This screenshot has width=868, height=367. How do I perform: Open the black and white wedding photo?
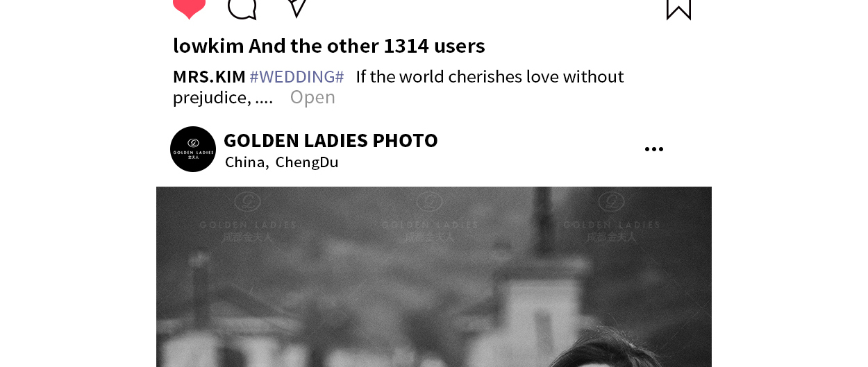pyautogui.click(x=434, y=277)
